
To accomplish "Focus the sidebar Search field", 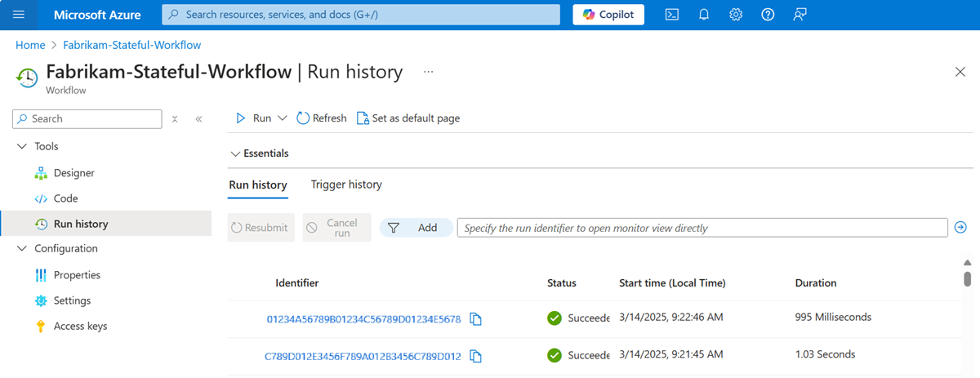I will point(87,118).
